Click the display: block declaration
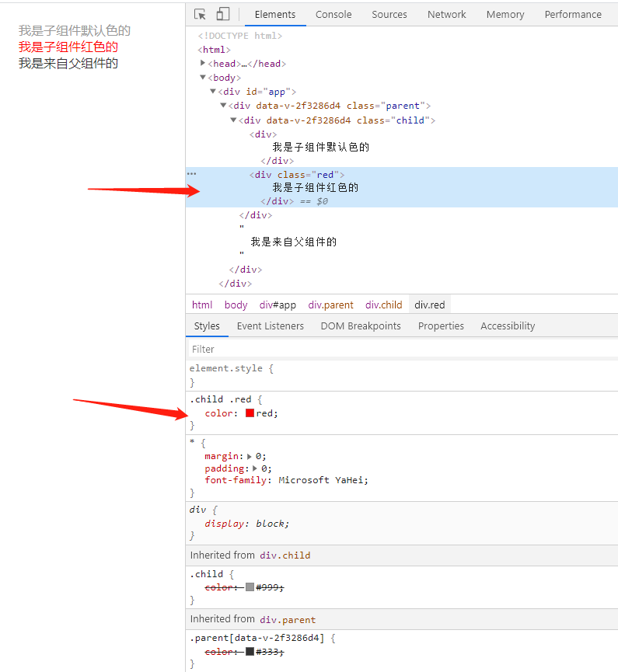 [x=247, y=524]
